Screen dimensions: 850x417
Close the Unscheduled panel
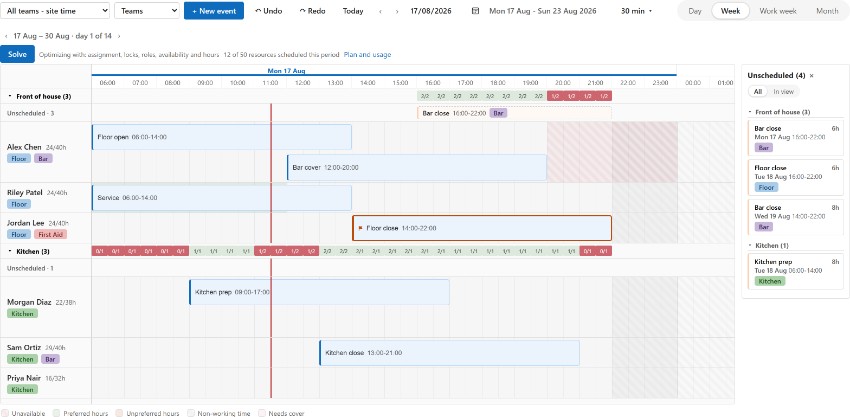(x=812, y=75)
